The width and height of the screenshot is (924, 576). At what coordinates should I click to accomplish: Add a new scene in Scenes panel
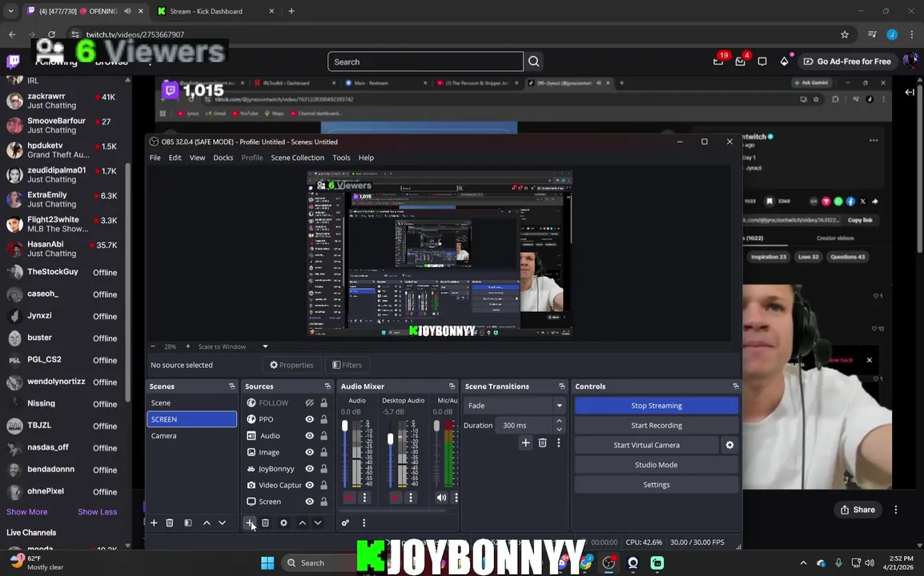154,522
